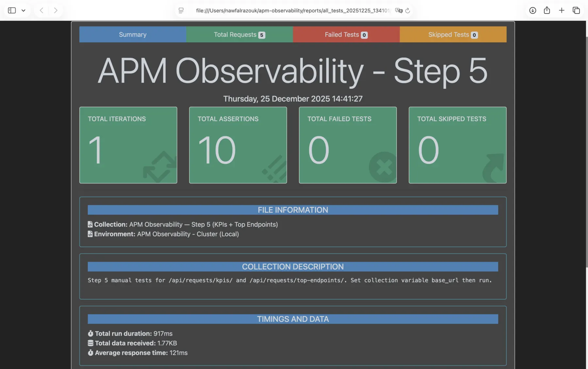Image resolution: width=588 pixels, height=369 pixels.
Task: Open a new tab with the plus icon
Action: [562, 10]
